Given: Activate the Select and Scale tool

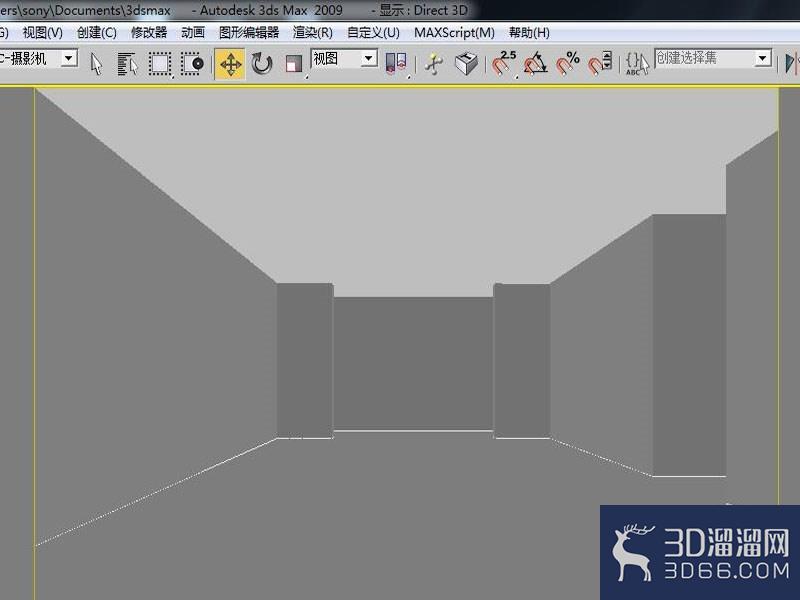Looking at the screenshot, I should pyautogui.click(x=294, y=64).
